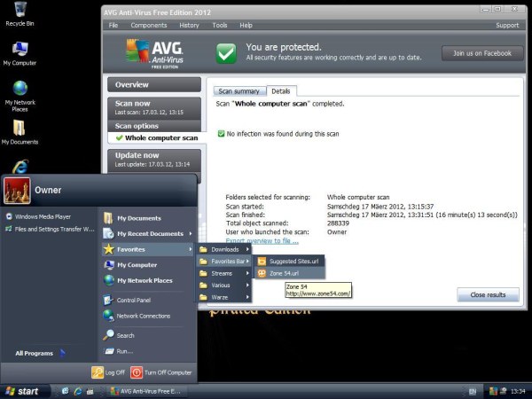This screenshot has width=532, height=399.
Task: Click Internet Explorer quick launch icon
Action: click(78, 391)
